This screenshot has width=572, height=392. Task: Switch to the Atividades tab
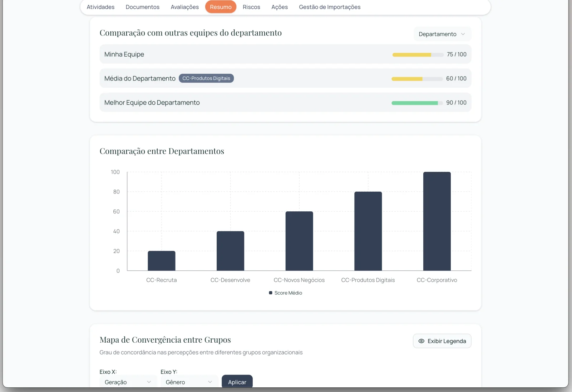100,7
